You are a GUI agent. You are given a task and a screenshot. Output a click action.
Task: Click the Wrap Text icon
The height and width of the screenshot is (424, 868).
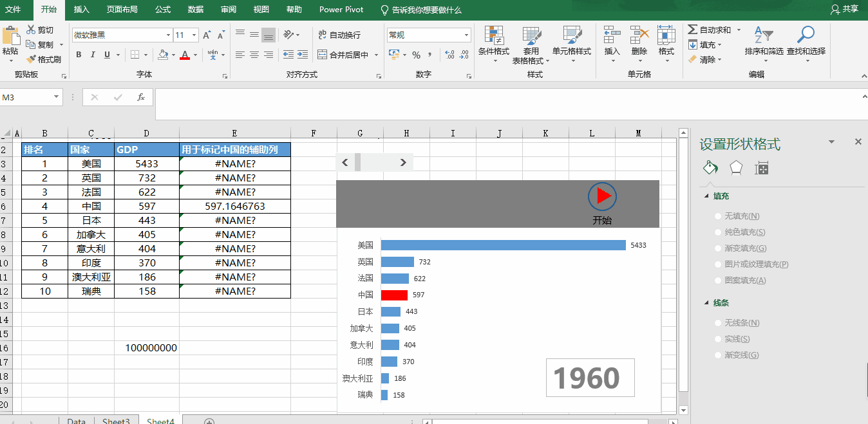[323, 35]
